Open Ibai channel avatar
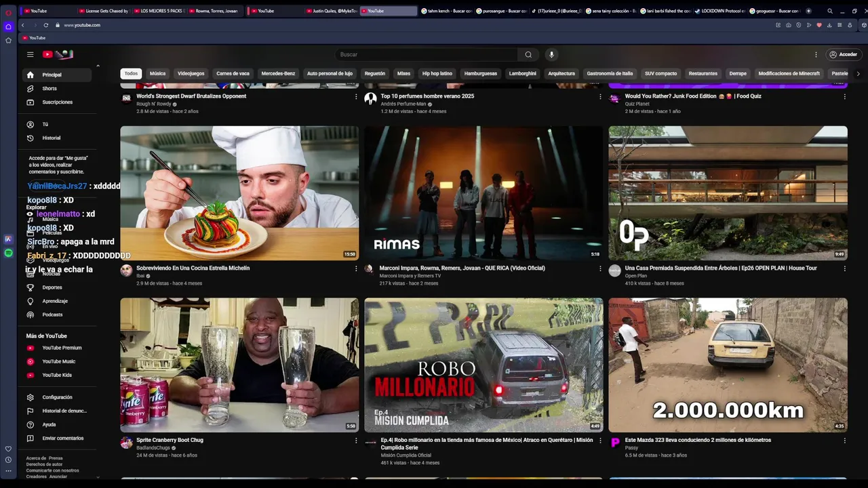The height and width of the screenshot is (488, 868). pos(126,271)
